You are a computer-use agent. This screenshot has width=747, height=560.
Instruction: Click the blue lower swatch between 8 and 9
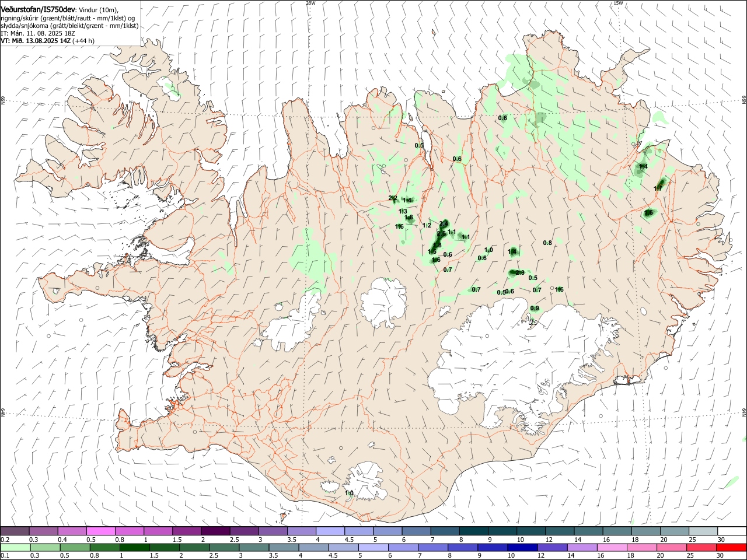(x=463, y=547)
